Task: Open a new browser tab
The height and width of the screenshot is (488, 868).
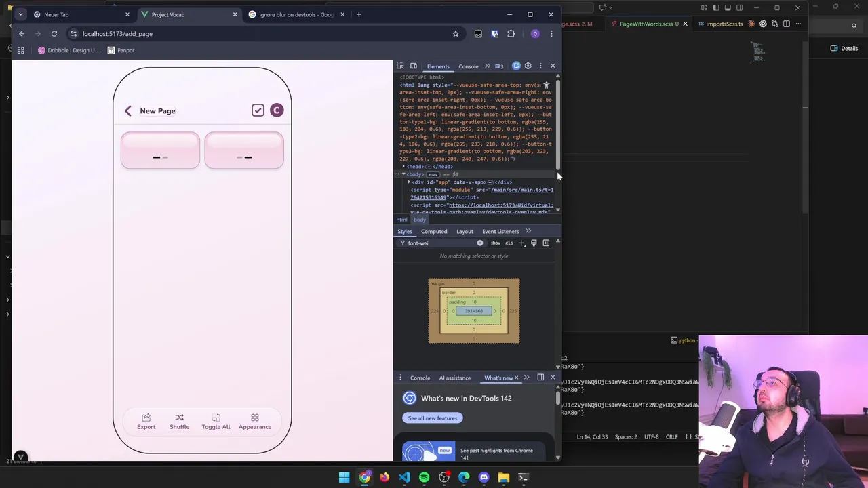Action: [x=359, y=14]
